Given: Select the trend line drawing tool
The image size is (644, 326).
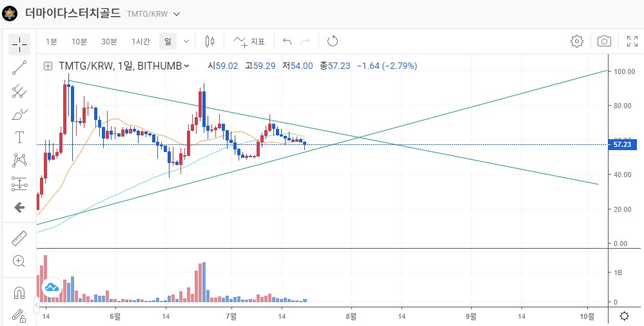Looking at the screenshot, I should pyautogui.click(x=19, y=68).
